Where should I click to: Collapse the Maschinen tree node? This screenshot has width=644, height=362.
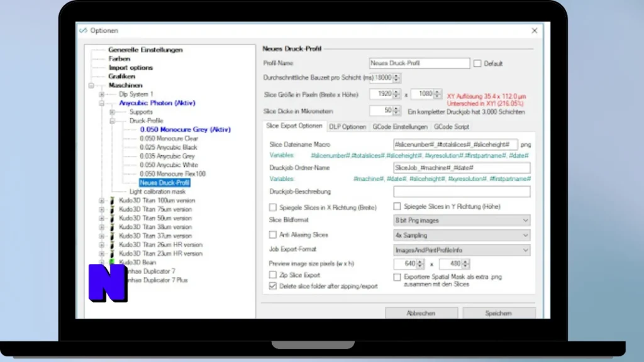coord(91,85)
